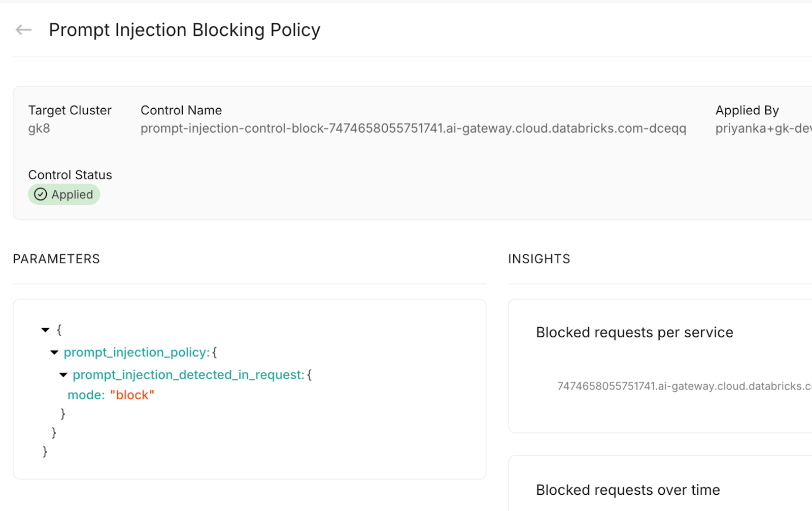Click the mode key in JSON
This screenshot has width=812, height=511.
[85, 395]
